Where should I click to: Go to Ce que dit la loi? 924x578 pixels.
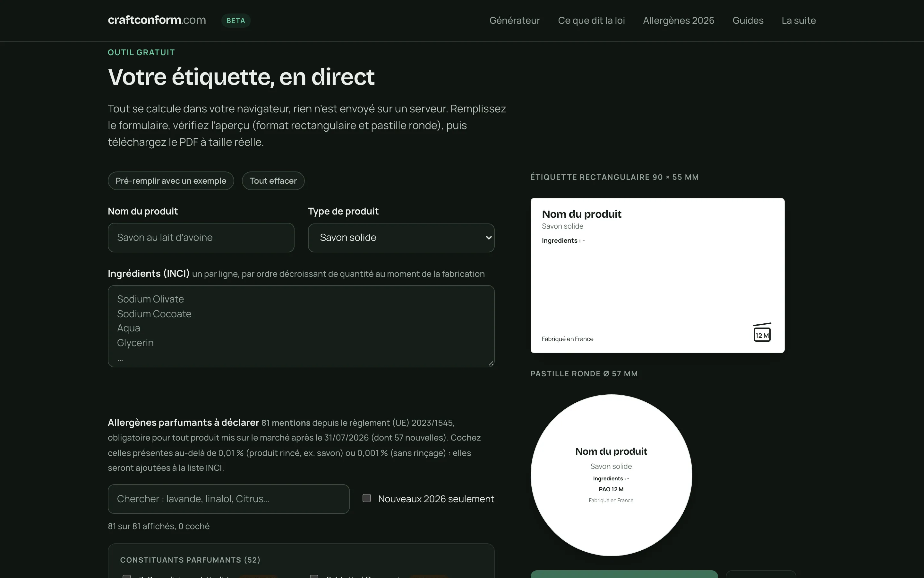point(591,20)
